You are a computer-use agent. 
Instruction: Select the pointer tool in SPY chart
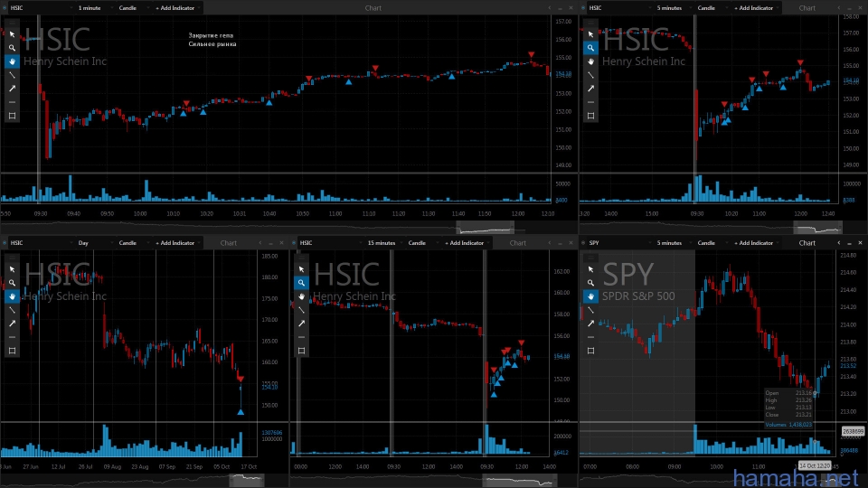click(590, 269)
